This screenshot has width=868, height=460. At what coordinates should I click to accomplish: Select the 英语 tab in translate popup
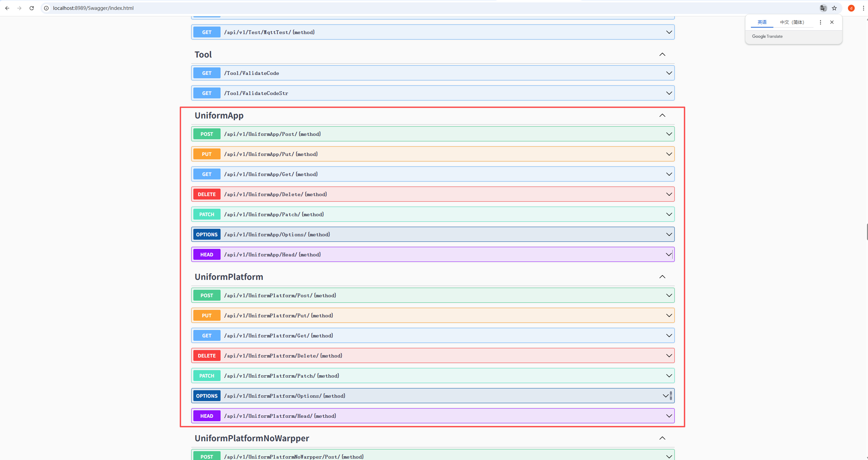[x=762, y=22]
